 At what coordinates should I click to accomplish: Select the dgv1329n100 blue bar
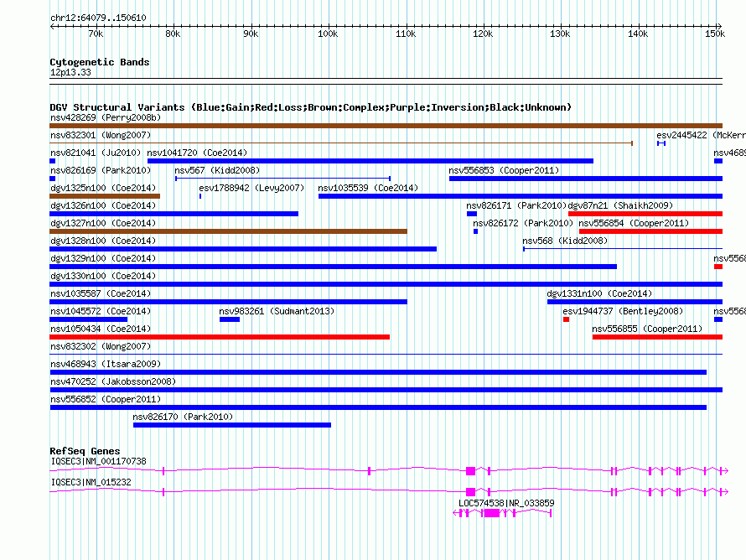click(x=333, y=267)
